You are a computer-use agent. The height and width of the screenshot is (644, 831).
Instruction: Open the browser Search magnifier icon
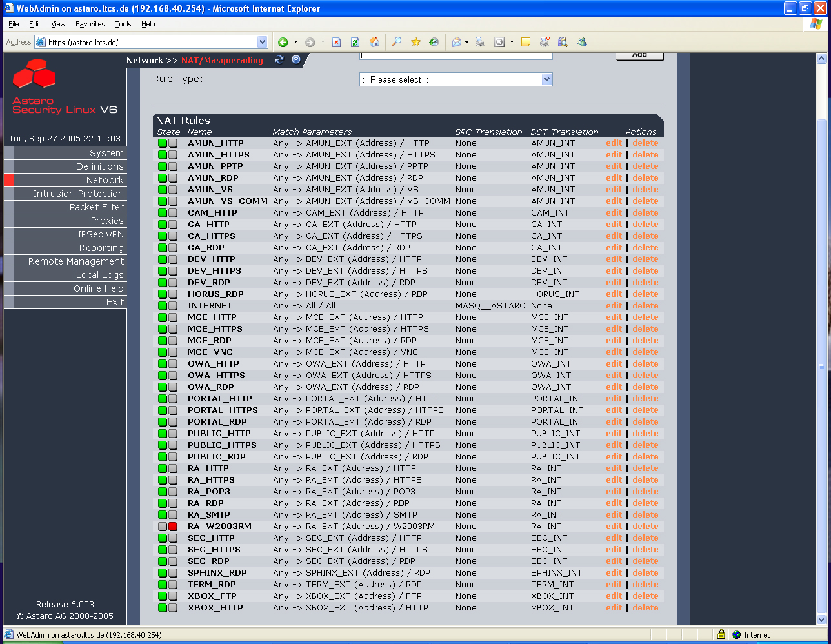point(397,42)
